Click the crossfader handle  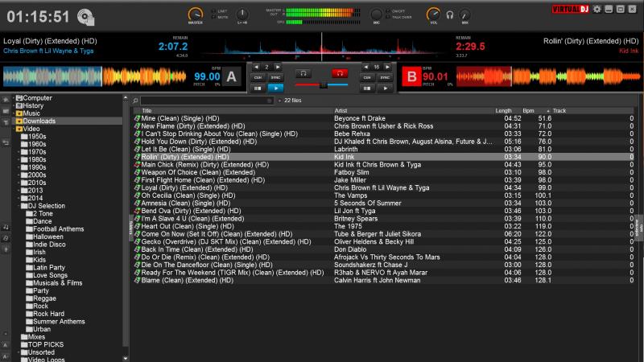coord(324,85)
